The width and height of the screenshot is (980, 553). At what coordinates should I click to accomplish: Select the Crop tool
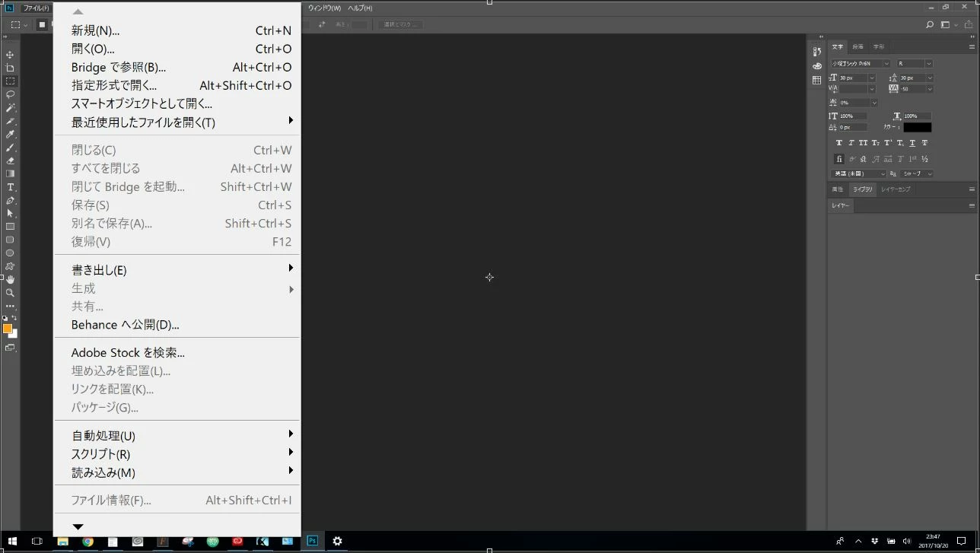10,68
